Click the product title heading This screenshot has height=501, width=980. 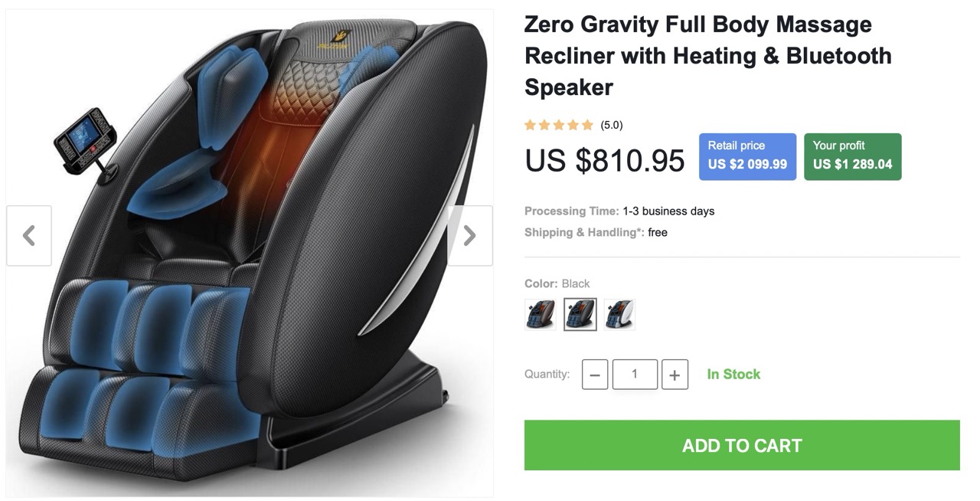[x=708, y=56]
